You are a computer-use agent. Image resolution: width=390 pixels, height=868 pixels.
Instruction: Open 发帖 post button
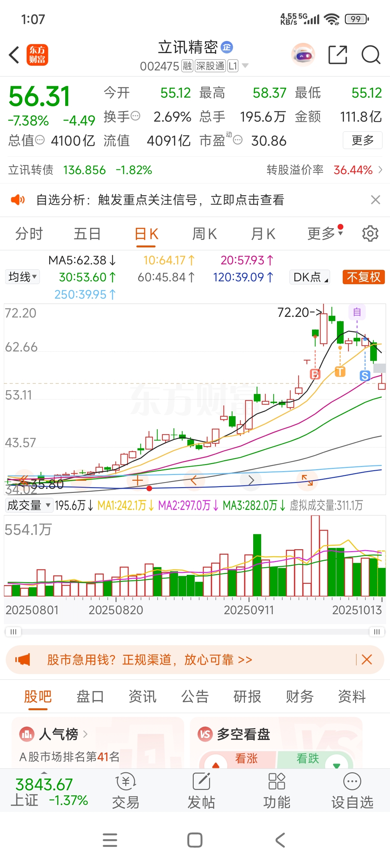[x=201, y=791]
